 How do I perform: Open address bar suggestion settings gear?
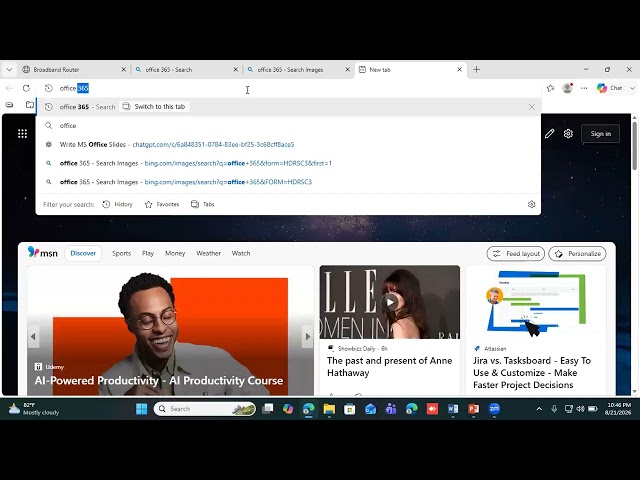click(531, 204)
